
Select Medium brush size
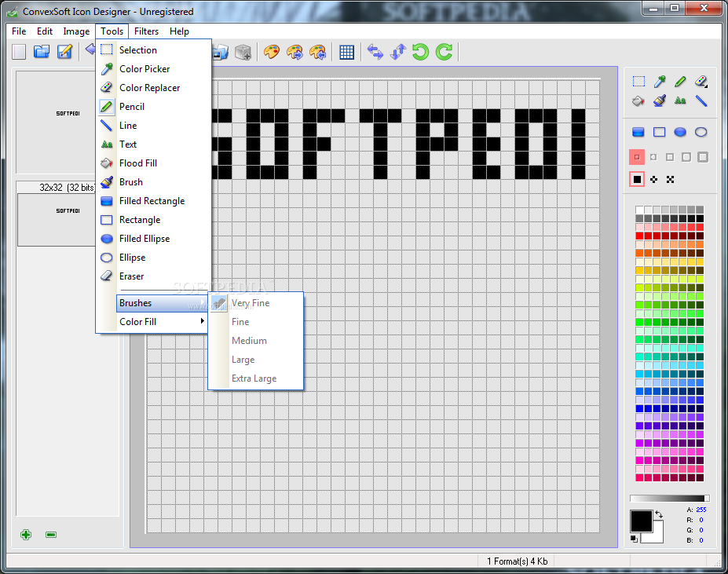point(256,341)
